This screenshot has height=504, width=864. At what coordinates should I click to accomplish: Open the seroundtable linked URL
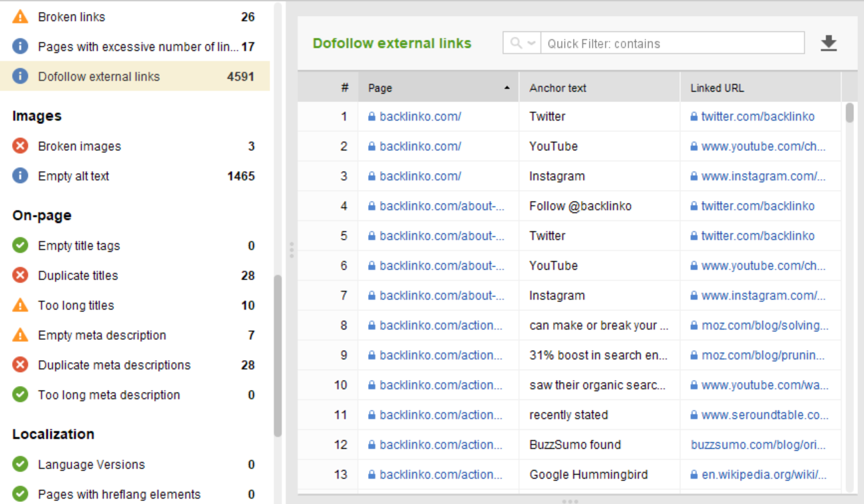(765, 414)
